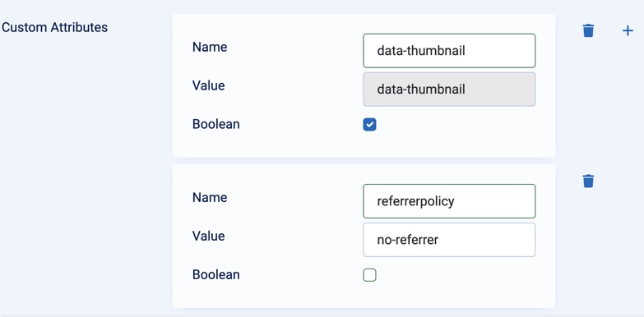Image resolution: width=644 pixels, height=317 pixels.
Task: Click the Boolean label next to the checked checkbox
Action: 215,124
